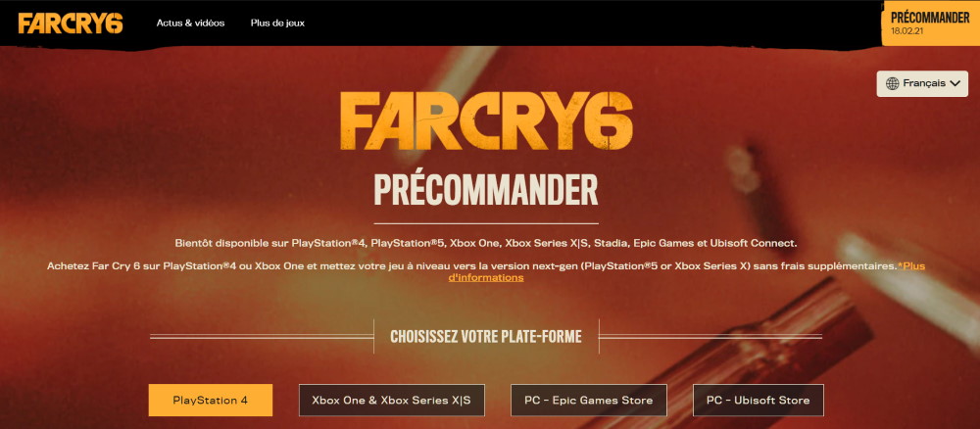Select Xbox One & Xbox Series X|S platform
This screenshot has width=980, height=429.
(392, 401)
